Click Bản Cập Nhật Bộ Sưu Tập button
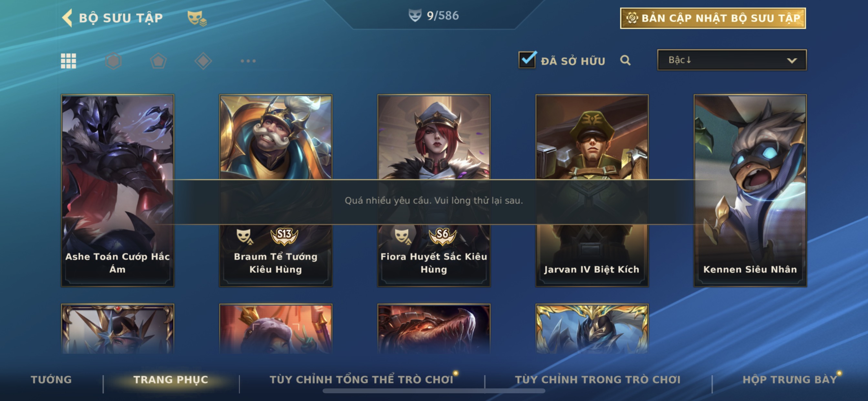Image resolution: width=868 pixels, height=401 pixels. (x=713, y=18)
